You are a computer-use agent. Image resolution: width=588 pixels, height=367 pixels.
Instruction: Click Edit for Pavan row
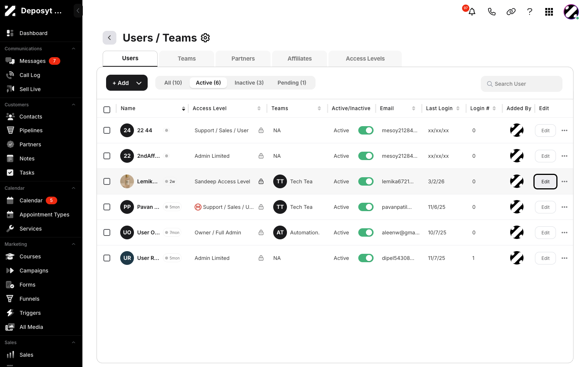(545, 207)
